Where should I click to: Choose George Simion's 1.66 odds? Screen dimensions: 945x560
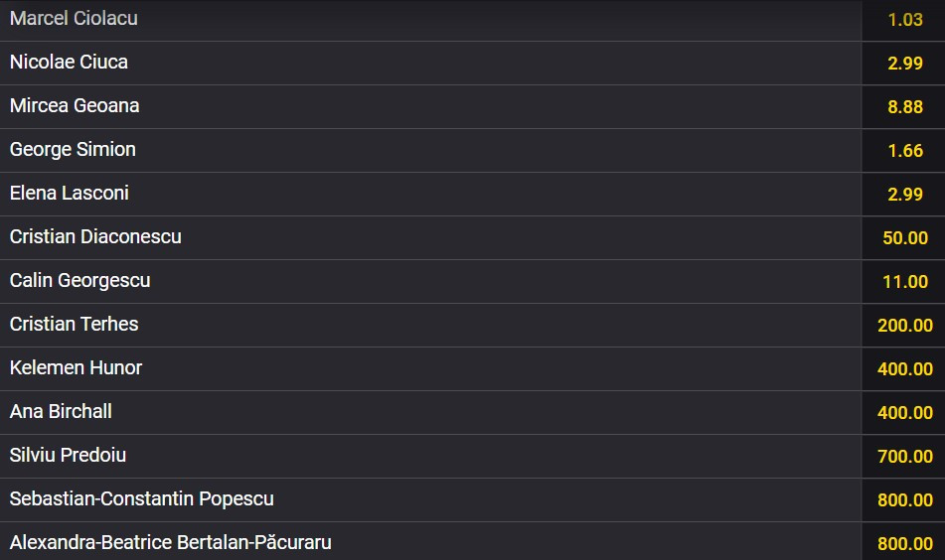pyautogui.click(x=904, y=151)
